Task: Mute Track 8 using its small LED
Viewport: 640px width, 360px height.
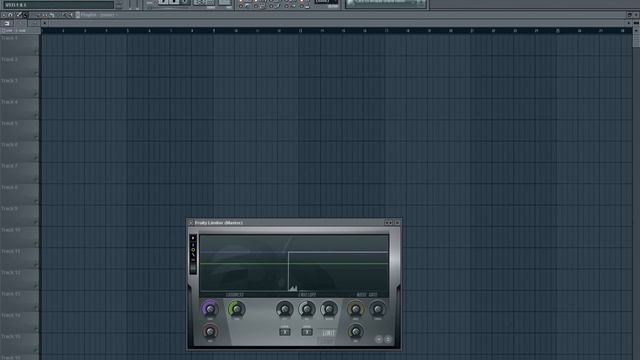Action: click(x=36, y=202)
